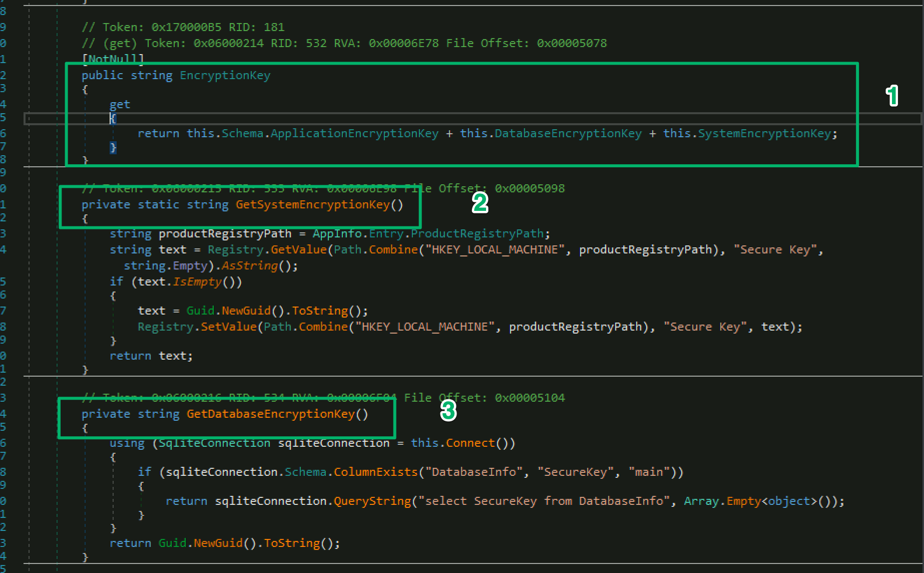Image resolution: width=924 pixels, height=573 pixels.
Task: Click comment with File Offset 0x00005078
Action: [344, 44]
